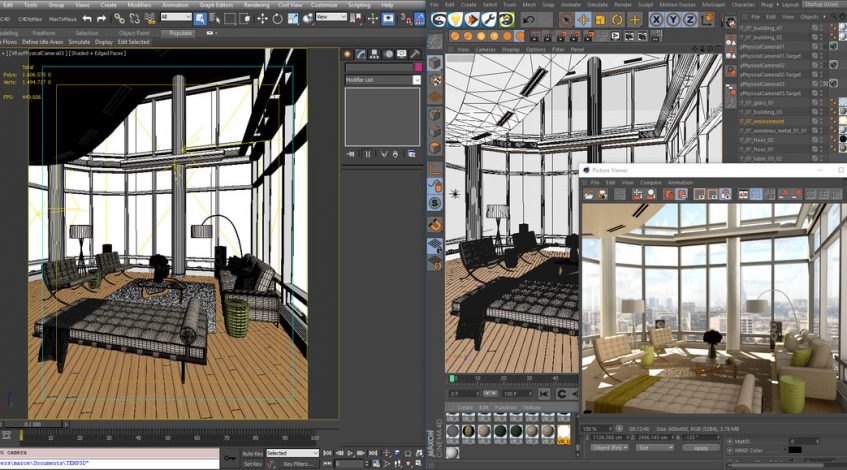
Task: Click the Select and Link chain icon
Action: click(x=120, y=18)
